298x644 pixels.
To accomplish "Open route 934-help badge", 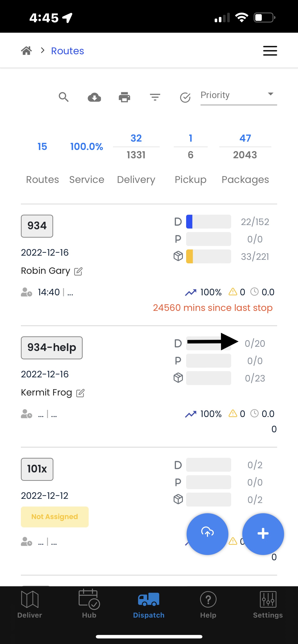I will (x=52, y=348).
